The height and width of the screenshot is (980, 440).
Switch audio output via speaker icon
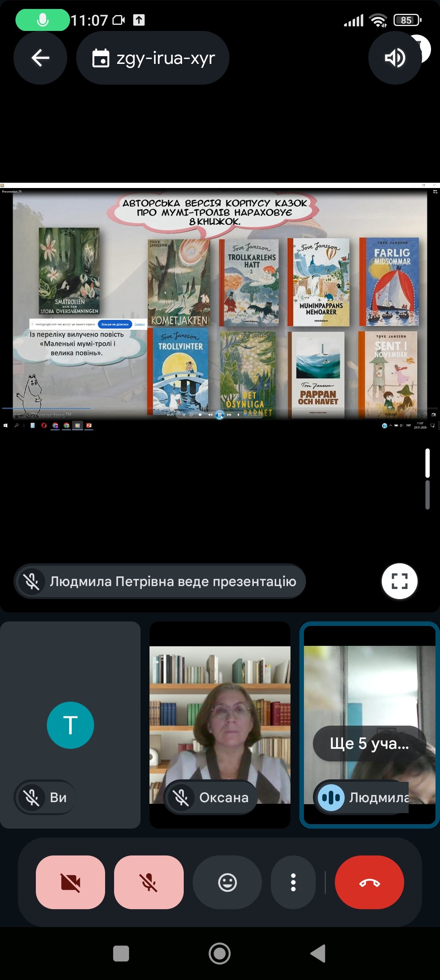coord(394,58)
